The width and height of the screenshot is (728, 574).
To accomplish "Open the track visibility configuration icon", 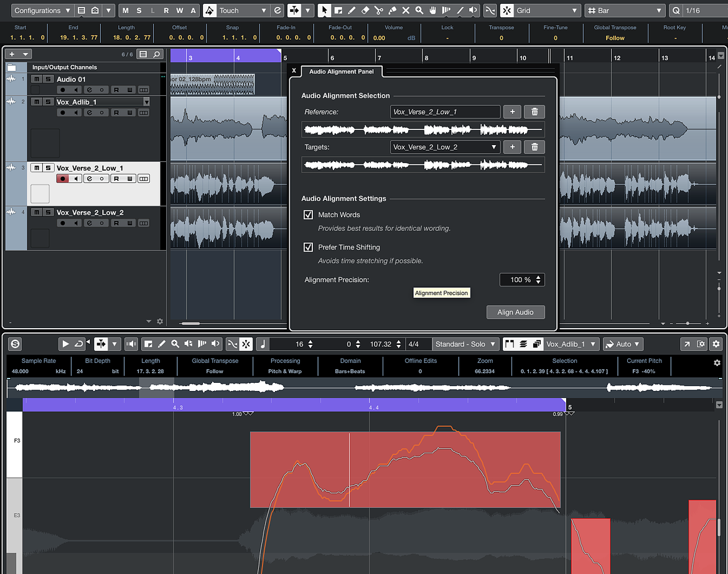I will (82, 10).
